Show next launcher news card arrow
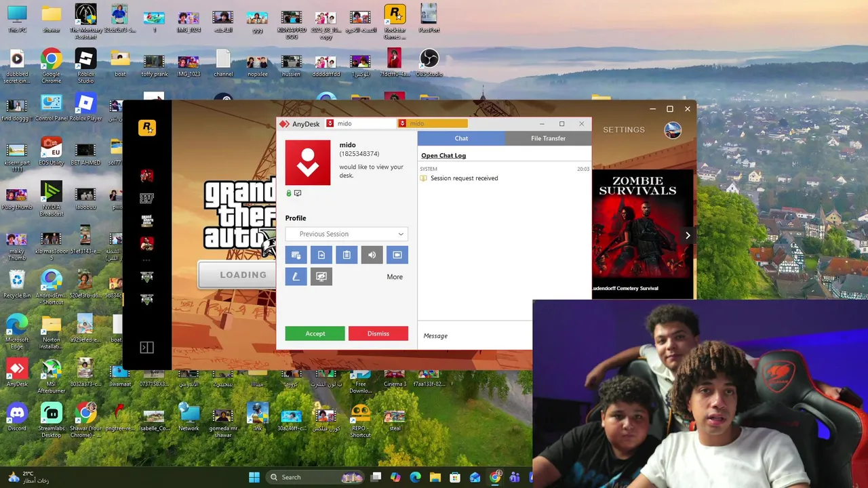This screenshot has height=488, width=868. pyautogui.click(x=688, y=235)
